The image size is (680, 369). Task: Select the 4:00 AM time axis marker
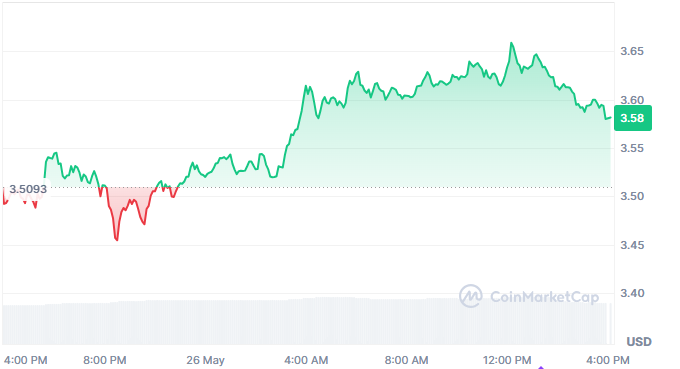click(306, 360)
